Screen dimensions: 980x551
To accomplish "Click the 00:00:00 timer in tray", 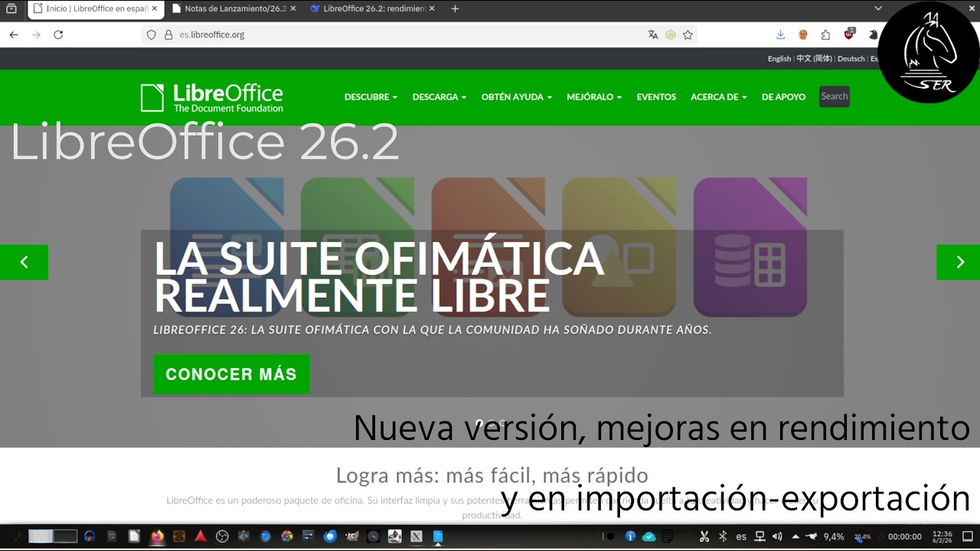I will 905,536.
